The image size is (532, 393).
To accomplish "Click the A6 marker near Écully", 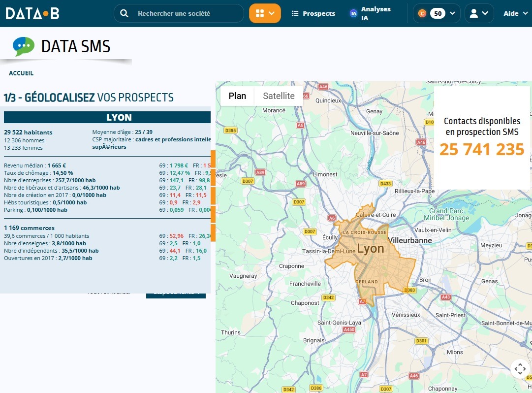I will coord(332,218).
